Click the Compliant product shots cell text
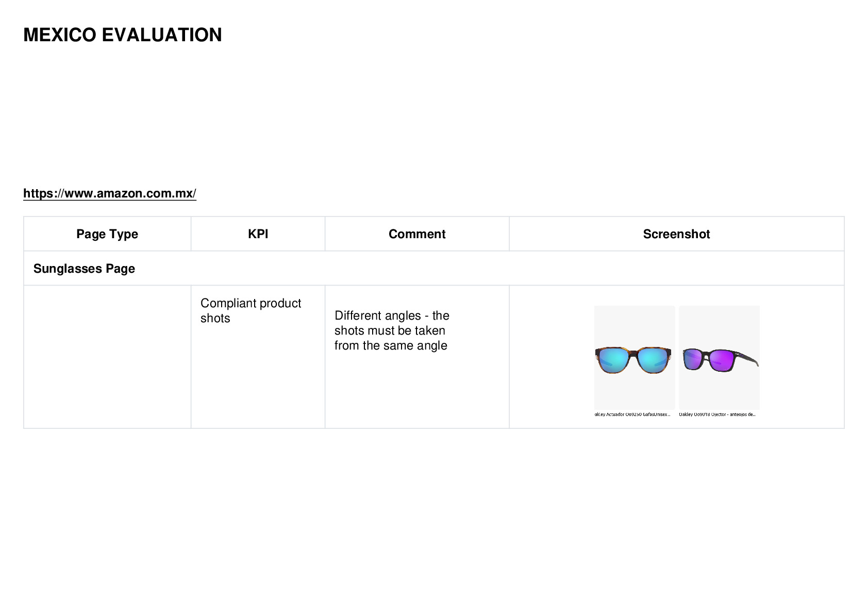Viewport: 868px width, 614px height. pos(251,310)
